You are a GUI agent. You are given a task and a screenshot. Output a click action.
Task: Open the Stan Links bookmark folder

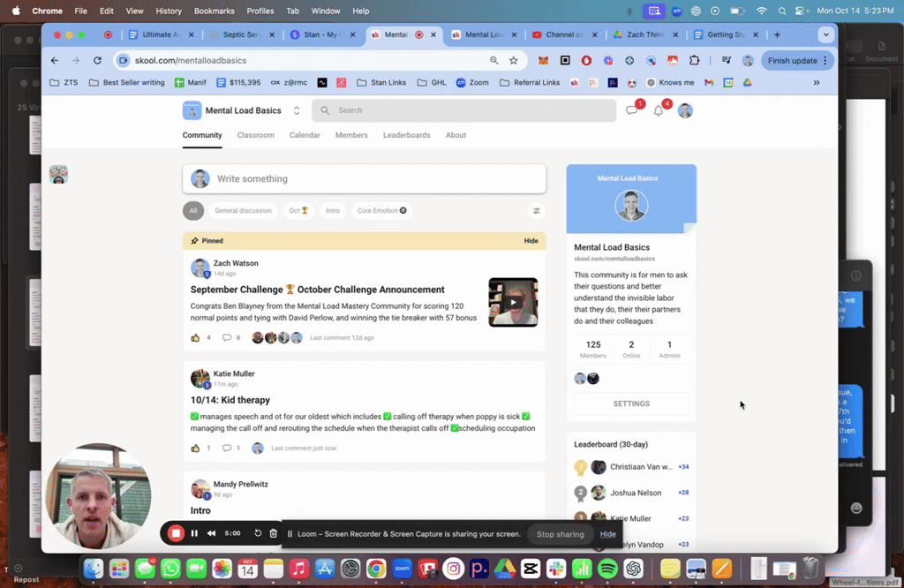[x=381, y=82]
